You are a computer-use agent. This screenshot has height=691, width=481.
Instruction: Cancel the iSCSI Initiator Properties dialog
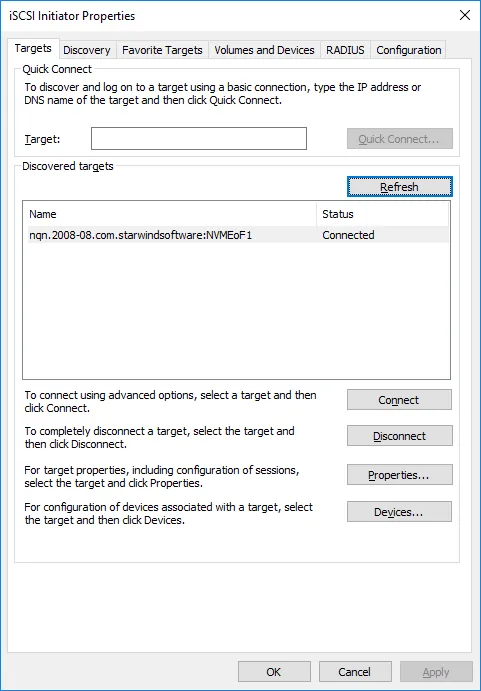coord(355,672)
